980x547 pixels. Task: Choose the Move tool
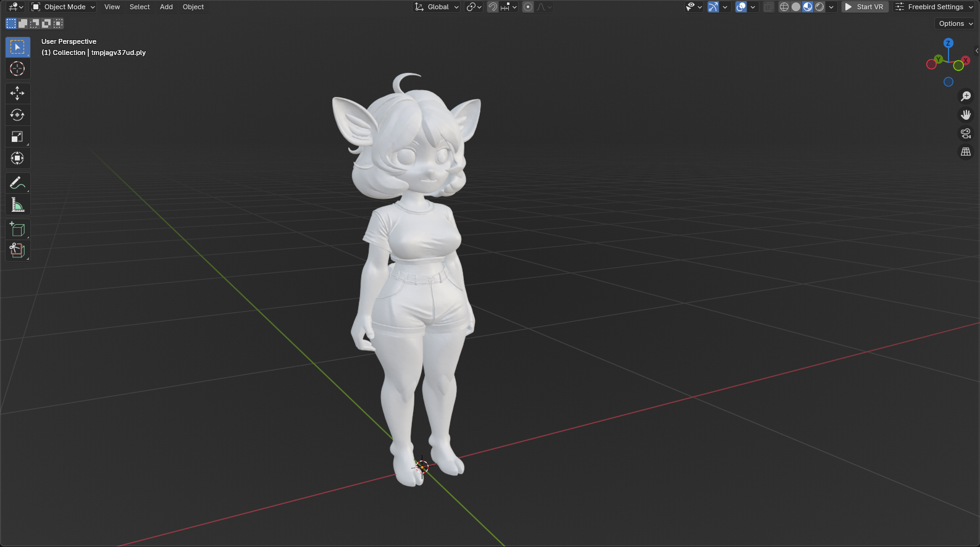pos(17,93)
